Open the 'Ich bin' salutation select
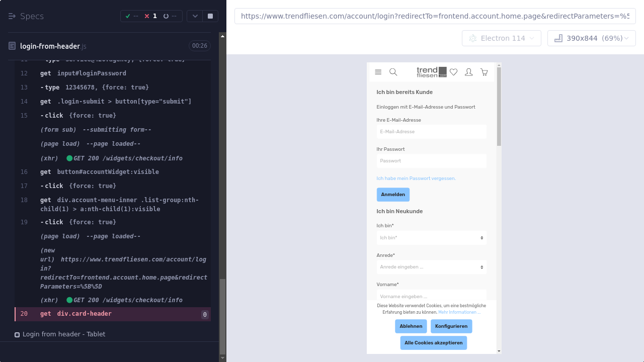Image resolution: width=644 pixels, height=362 pixels. pyautogui.click(x=431, y=238)
